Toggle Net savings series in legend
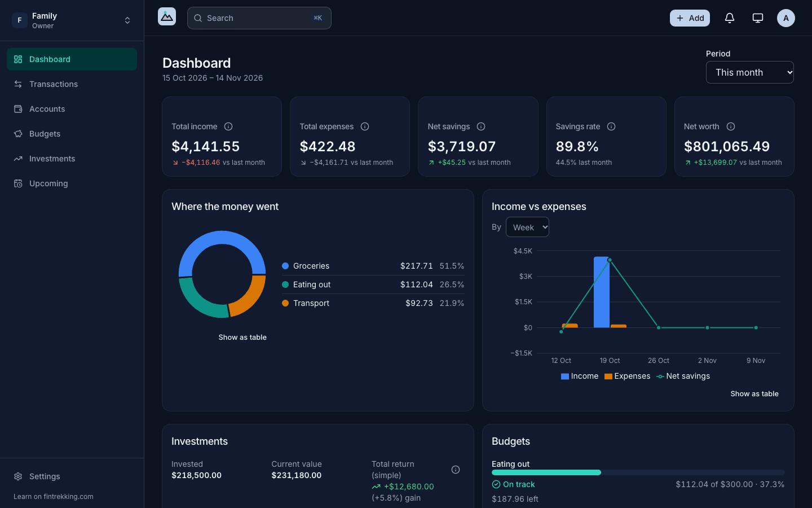 pos(683,376)
